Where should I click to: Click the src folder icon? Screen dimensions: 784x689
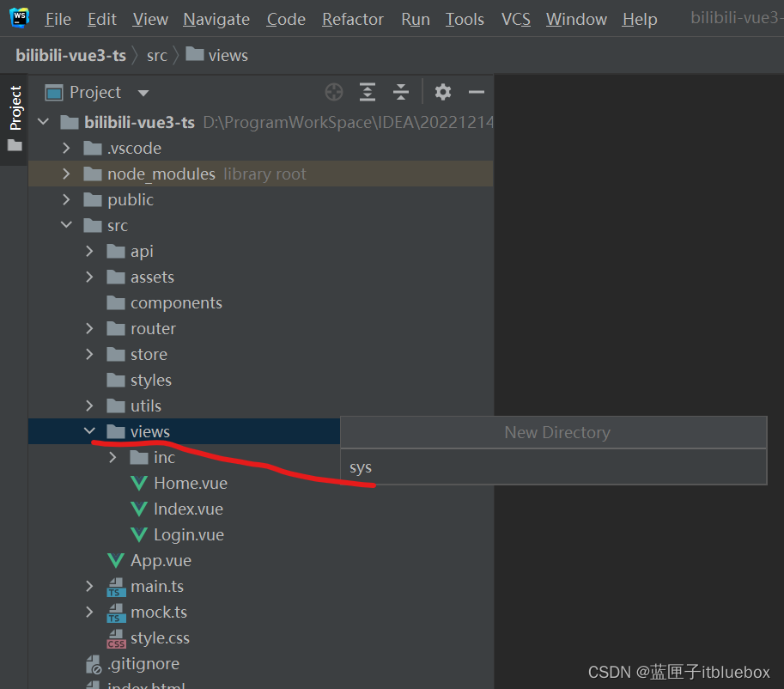point(93,225)
